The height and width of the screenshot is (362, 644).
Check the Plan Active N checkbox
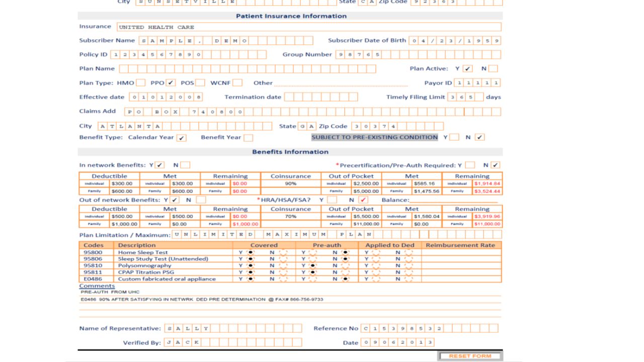(493, 68)
